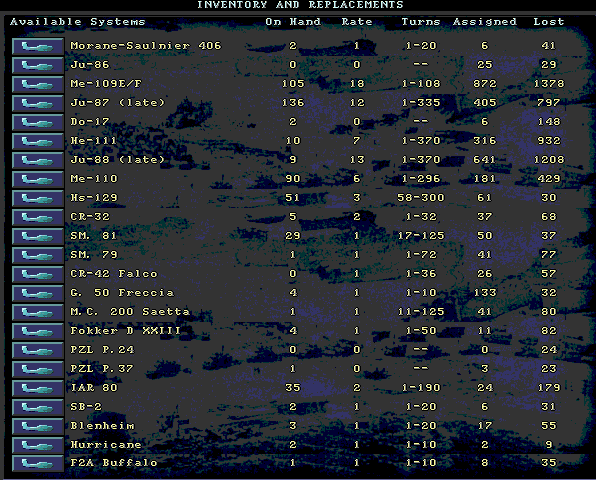The image size is (596, 480).
Task: Select Me-109E/F assigned value 872
Action: [485, 84]
